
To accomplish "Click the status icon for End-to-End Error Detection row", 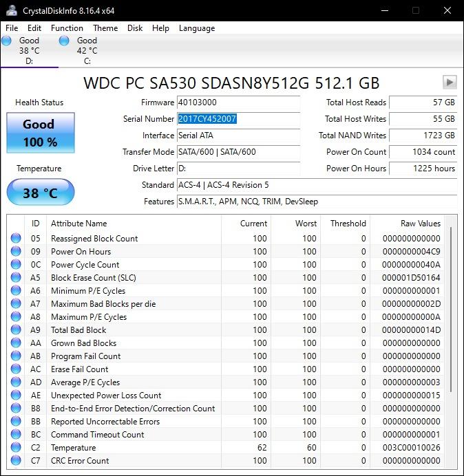I will click(x=16, y=408).
